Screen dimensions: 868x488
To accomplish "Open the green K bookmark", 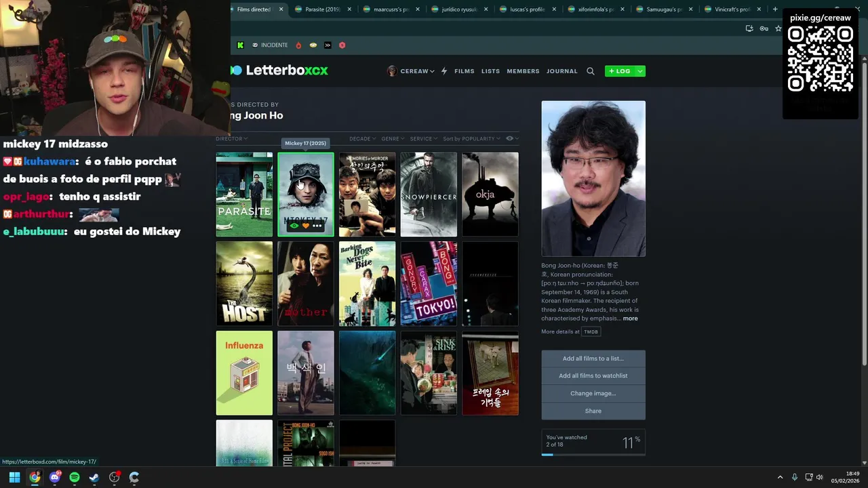I will click(x=240, y=45).
